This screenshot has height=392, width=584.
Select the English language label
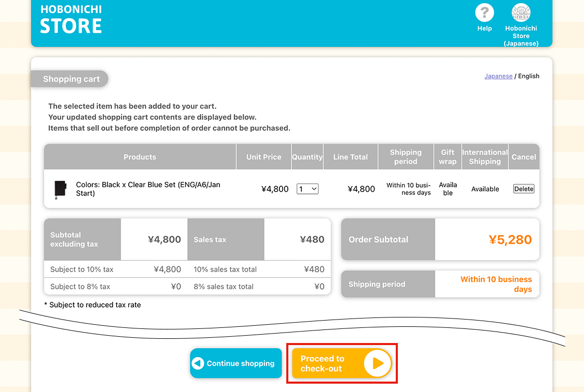[529, 76]
